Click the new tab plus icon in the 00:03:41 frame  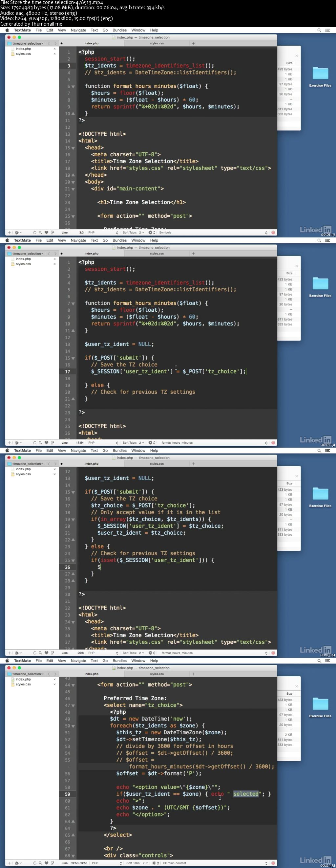tap(193, 464)
